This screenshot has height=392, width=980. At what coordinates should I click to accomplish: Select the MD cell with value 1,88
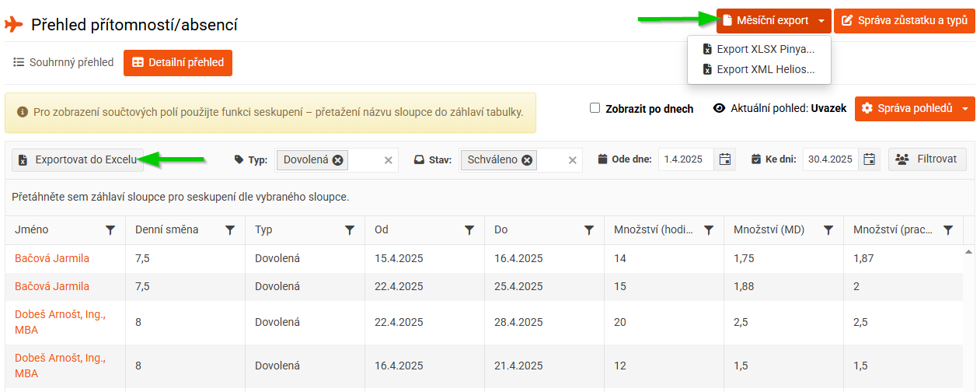783,286
